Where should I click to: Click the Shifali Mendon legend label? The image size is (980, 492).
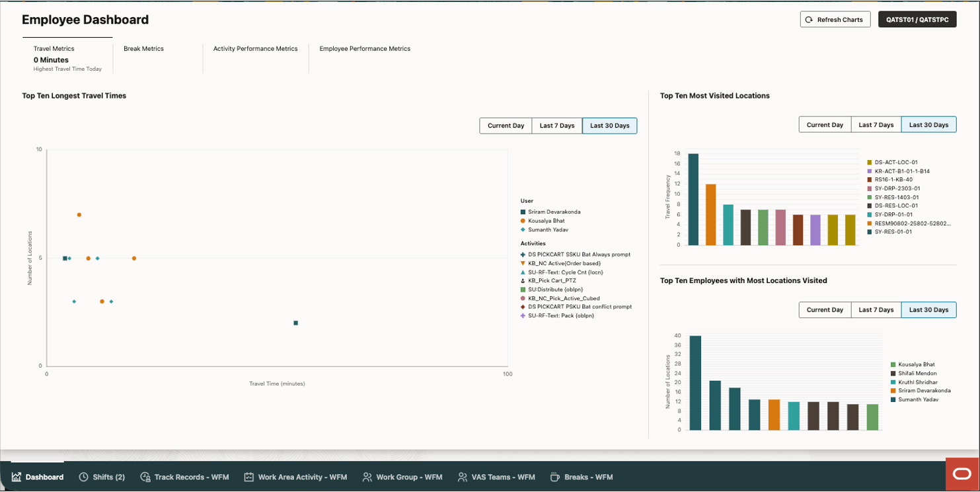917,374
